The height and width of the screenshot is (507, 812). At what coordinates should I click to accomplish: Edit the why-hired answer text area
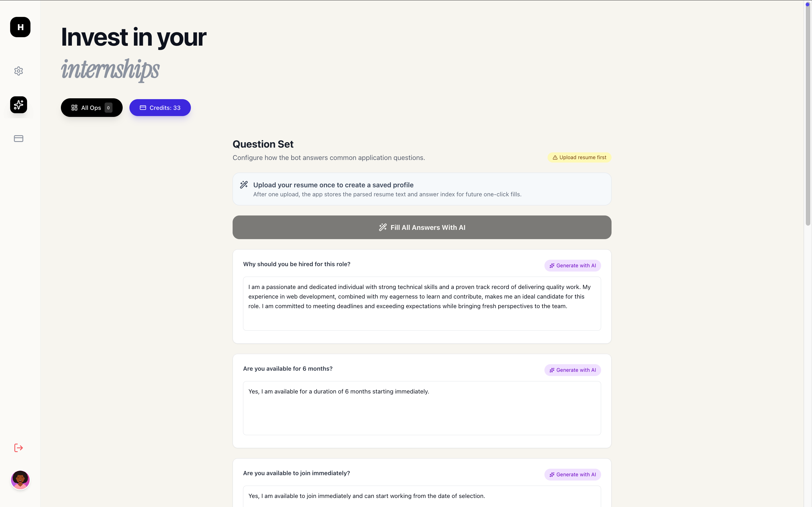(422, 303)
